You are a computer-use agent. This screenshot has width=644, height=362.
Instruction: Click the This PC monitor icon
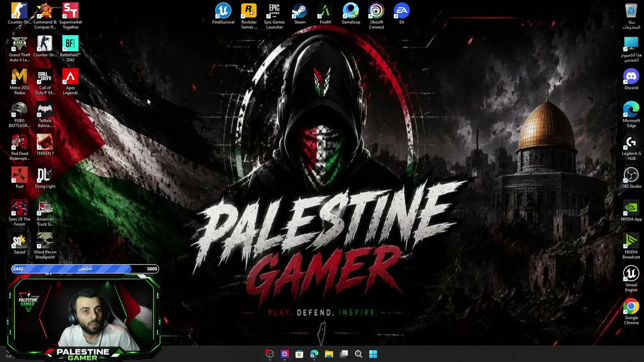[x=631, y=49]
